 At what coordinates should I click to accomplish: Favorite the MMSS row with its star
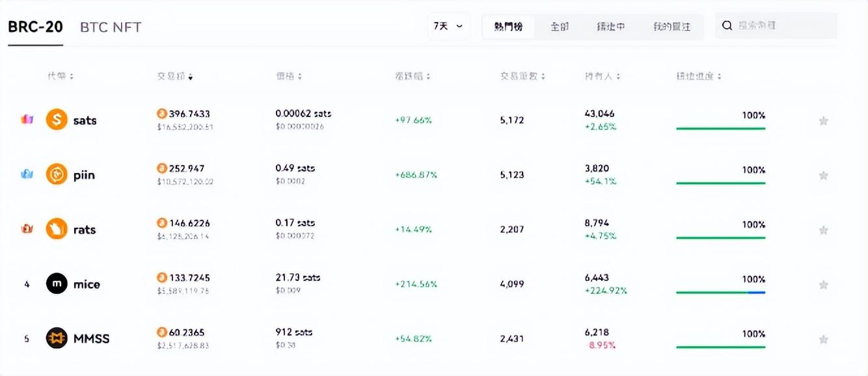tap(823, 339)
